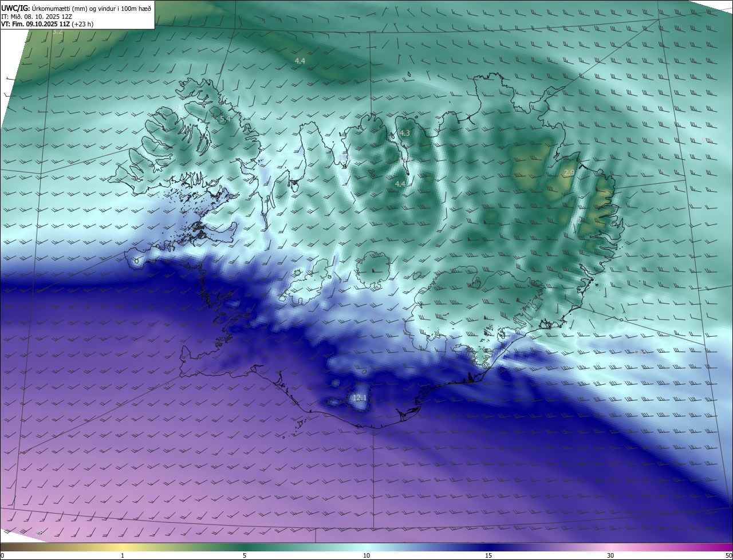Click the 4.4 value label over the northern sea

coord(300,61)
